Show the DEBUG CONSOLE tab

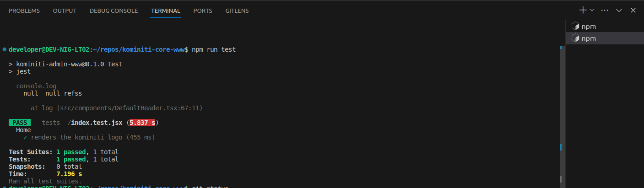pyautogui.click(x=114, y=11)
